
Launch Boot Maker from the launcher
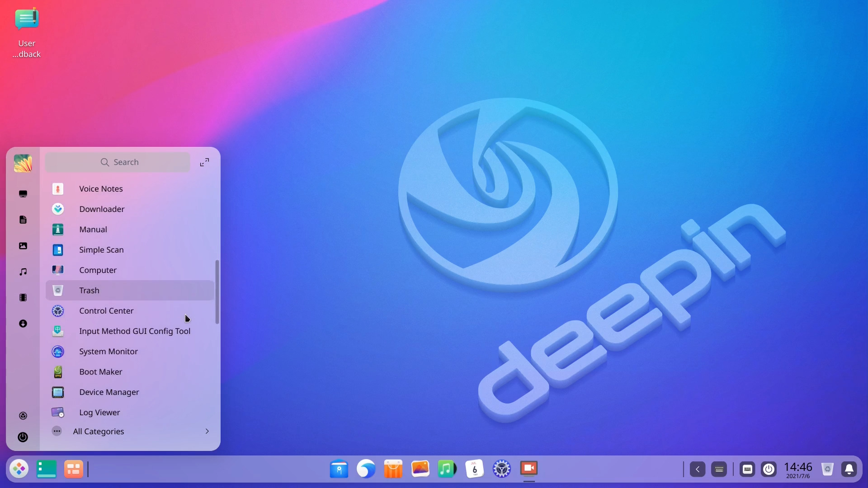point(100,371)
